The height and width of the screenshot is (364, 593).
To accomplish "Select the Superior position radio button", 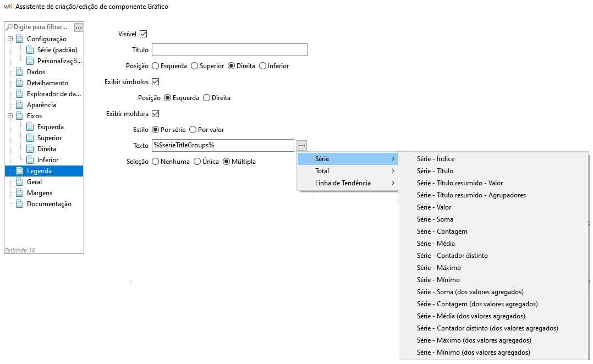I will point(194,66).
